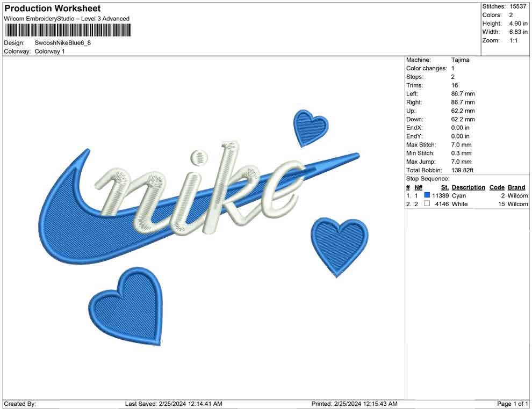This screenshot has width=532, height=409.
Task: Click the design name 'SwooshNikeBlue6_8'
Action: pos(63,43)
